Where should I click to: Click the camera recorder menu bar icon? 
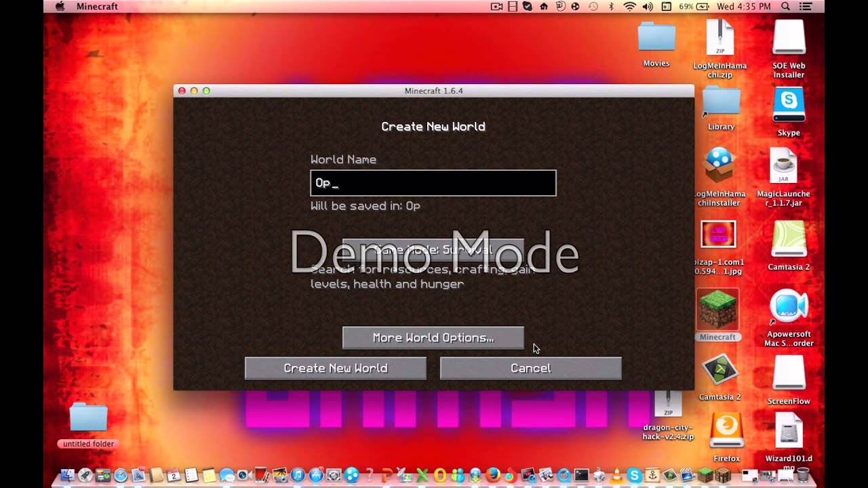click(496, 6)
